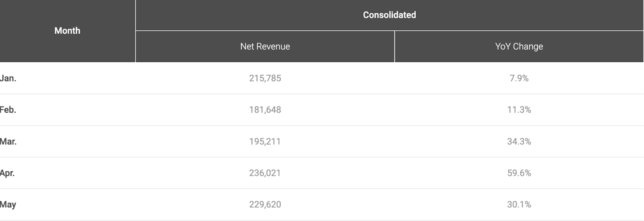This screenshot has height=221, width=644.
Task: Click the Month column header
Action: click(67, 31)
